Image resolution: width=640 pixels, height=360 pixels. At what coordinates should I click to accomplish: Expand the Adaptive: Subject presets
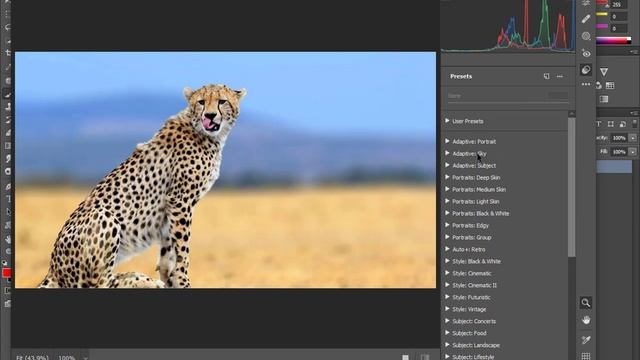pos(447,165)
